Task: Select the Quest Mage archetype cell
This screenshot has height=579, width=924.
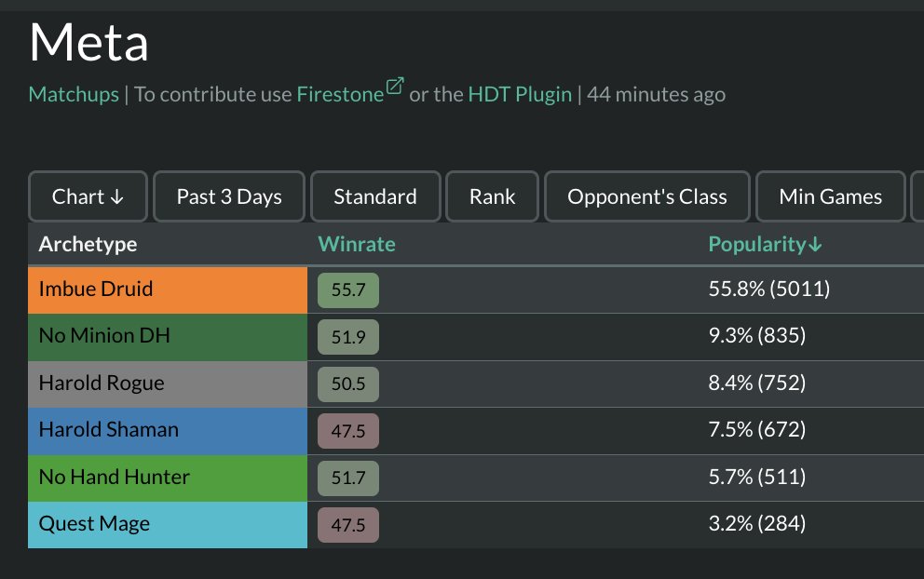Action: 168,524
